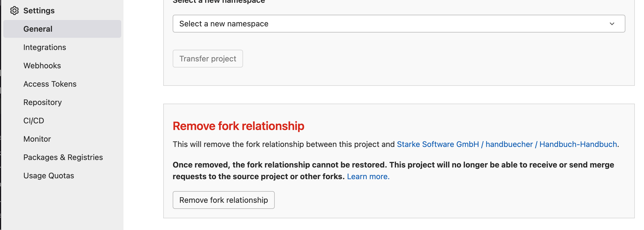Go to Repository settings

point(42,102)
